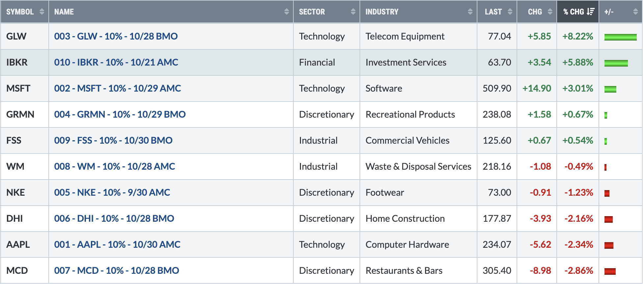Open the 002 - MSFT - 10/29 AMC link
Viewport: 644px width, 284px height.
click(x=118, y=88)
